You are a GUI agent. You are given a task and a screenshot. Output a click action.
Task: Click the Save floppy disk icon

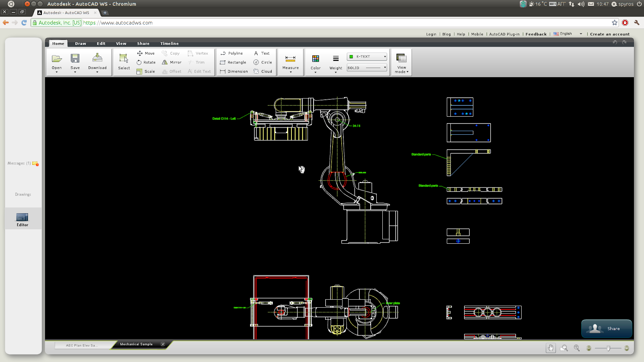point(75,59)
